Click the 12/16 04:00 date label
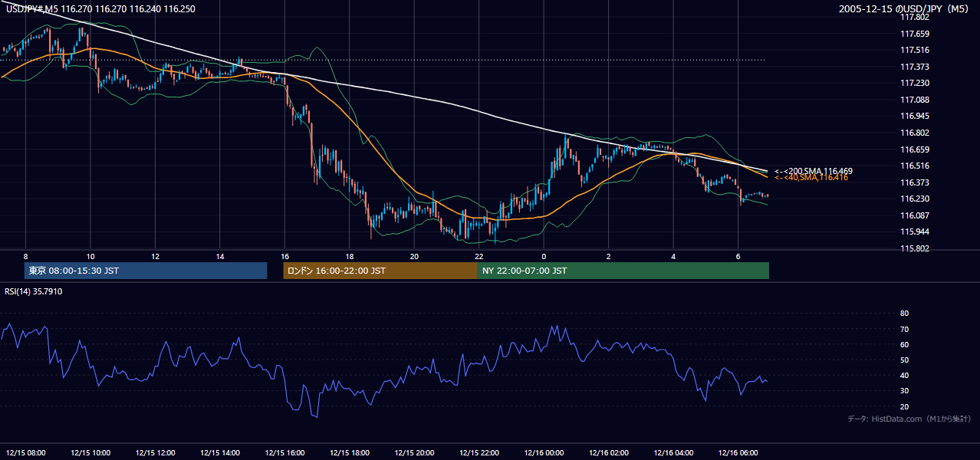The image size is (980, 460). [673, 453]
